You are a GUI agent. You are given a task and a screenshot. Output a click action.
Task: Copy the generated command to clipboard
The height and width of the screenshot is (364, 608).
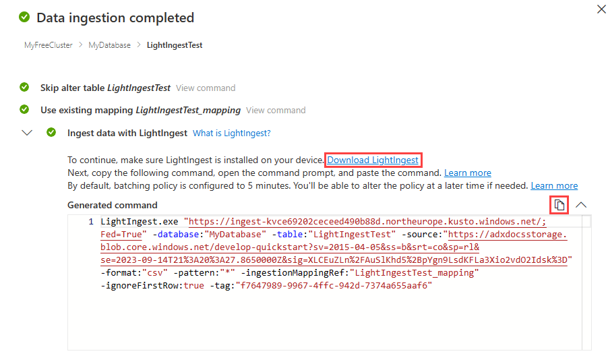click(559, 204)
